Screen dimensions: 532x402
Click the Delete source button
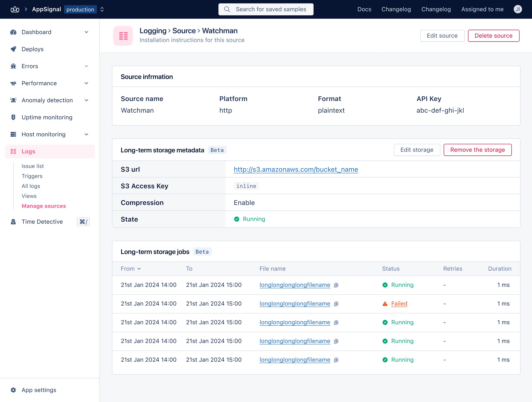(494, 36)
